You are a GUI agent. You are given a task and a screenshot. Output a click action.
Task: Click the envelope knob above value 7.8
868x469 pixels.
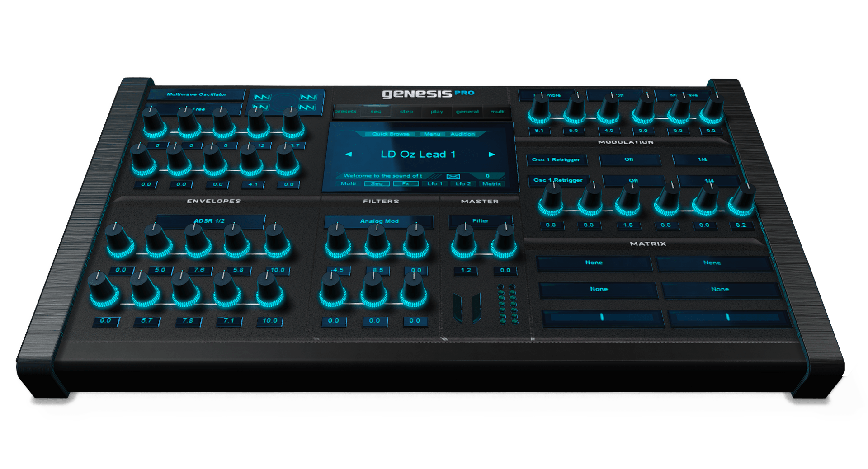pyautogui.click(x=185, y=290)
